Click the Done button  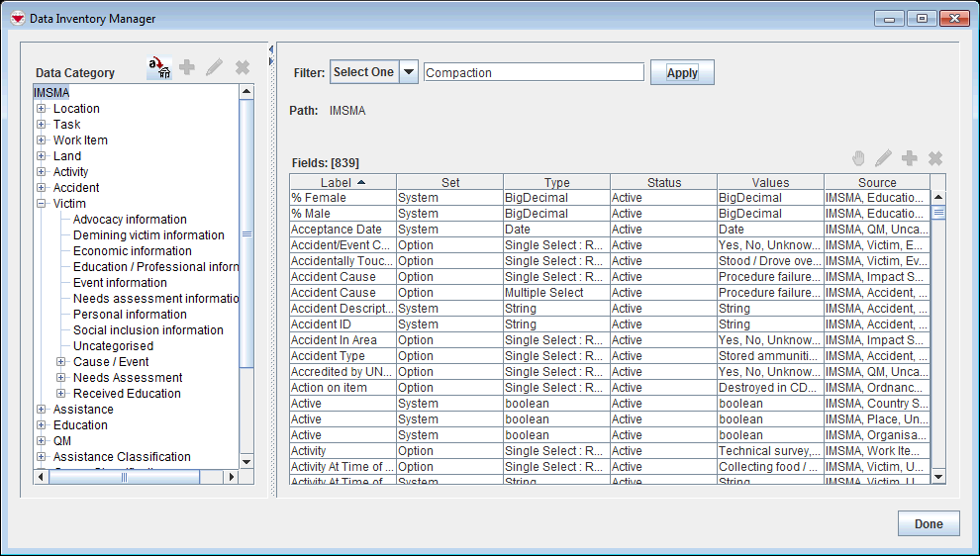(x=928, y=524)
